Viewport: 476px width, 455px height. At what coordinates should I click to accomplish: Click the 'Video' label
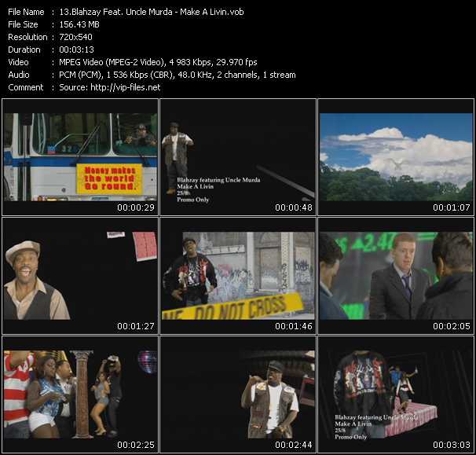tap(18, 62)
